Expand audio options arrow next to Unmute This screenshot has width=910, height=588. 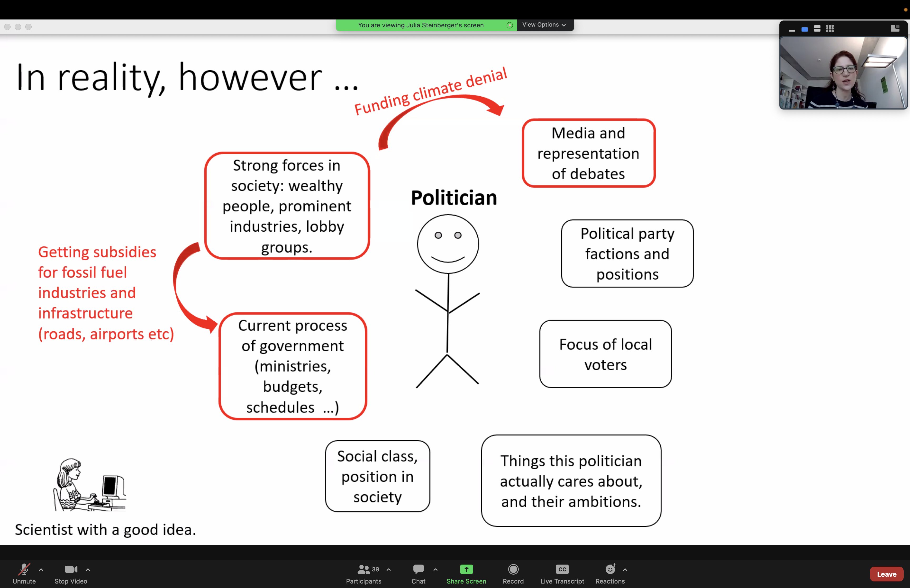pos(41,569)
